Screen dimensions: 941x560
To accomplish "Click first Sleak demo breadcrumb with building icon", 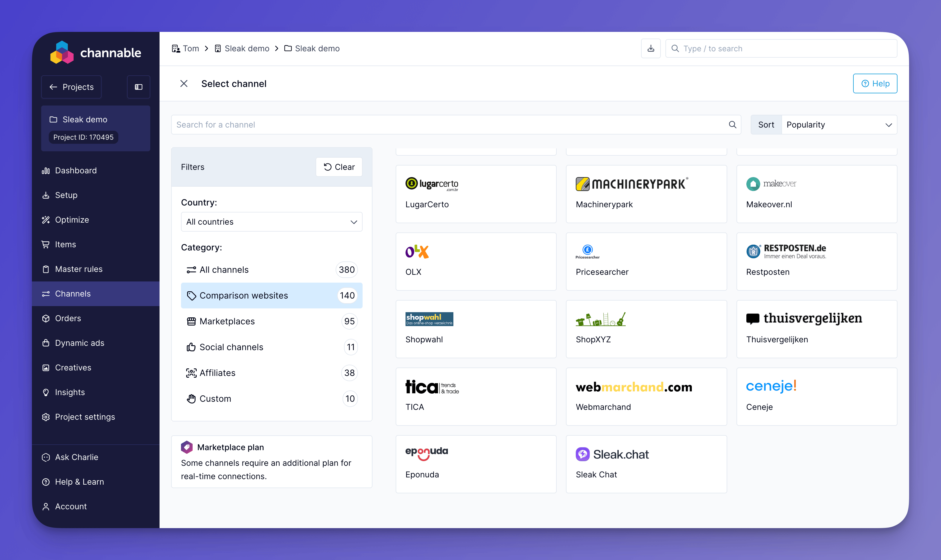I will click(x=242, y=48).
